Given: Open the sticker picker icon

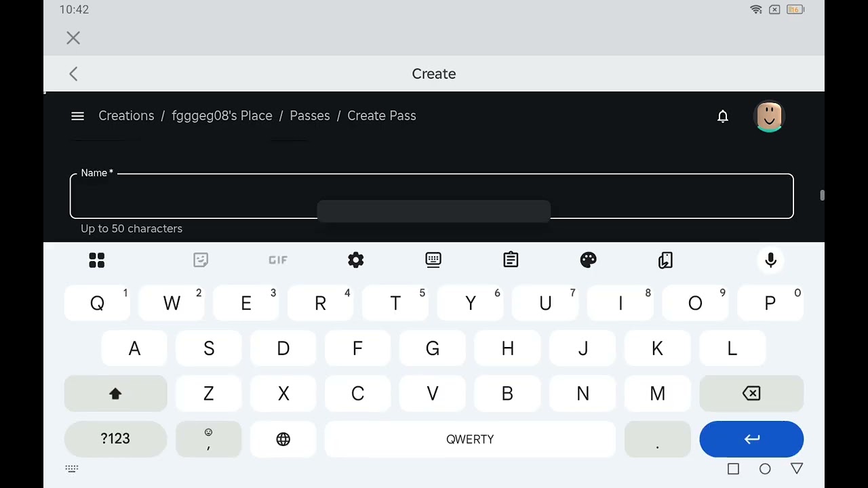Looking at the screenshot, I should pos(201,260).
